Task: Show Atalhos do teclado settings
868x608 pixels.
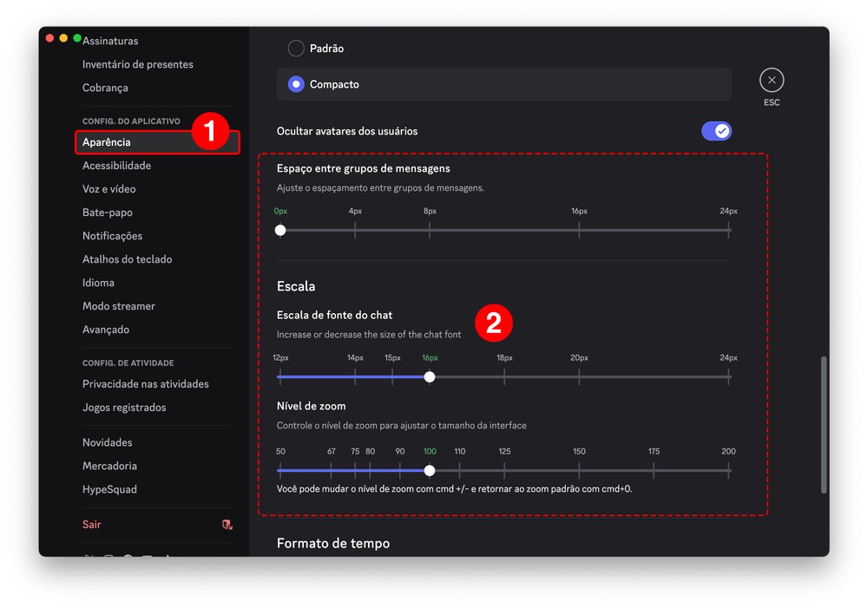Action: click(x=127, y=259)
